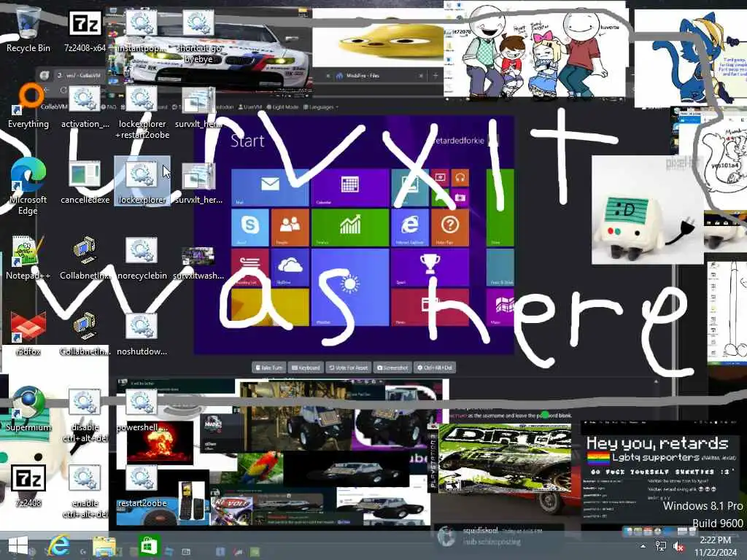Viewport: 747px width, 560px height.
Task: Open the Recycle Bin desktop icon
Action: [x=28, y=29]
